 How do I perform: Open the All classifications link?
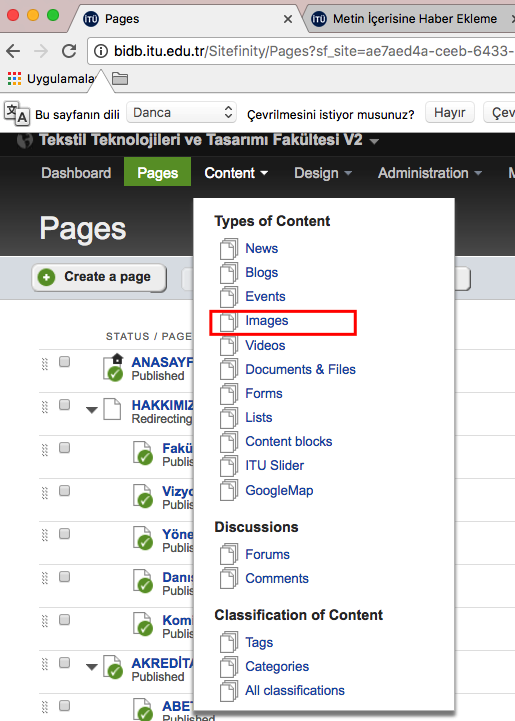(x=295, y=690)
